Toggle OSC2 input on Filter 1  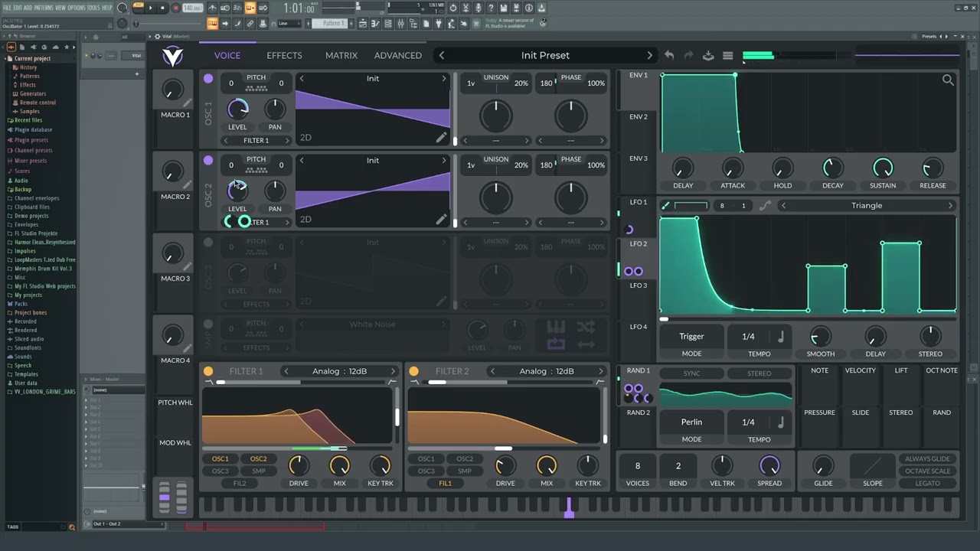coord(259,458)
